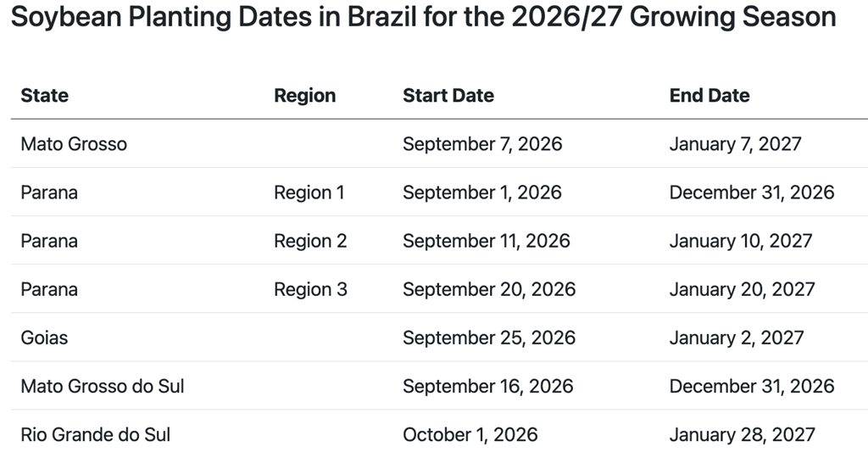Click the January 10, 2027 end date
Screen dimensions: 868x452
(x=741, y=241)
